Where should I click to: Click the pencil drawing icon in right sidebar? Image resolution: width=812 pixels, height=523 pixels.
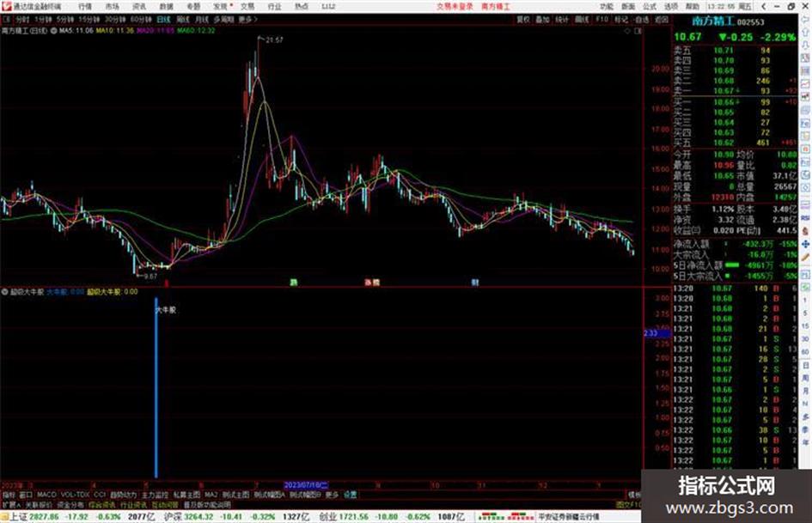(x=806, y=257)
